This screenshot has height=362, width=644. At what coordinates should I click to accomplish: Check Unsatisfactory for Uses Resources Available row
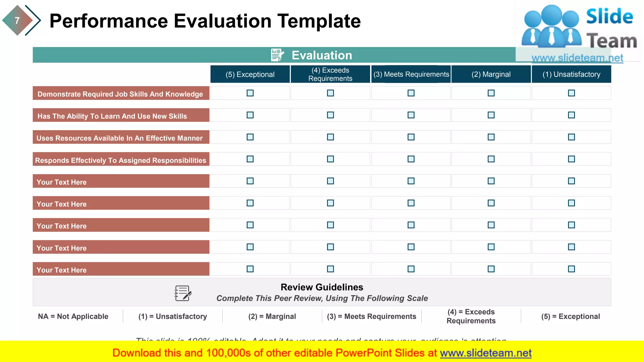coord(571,137)
